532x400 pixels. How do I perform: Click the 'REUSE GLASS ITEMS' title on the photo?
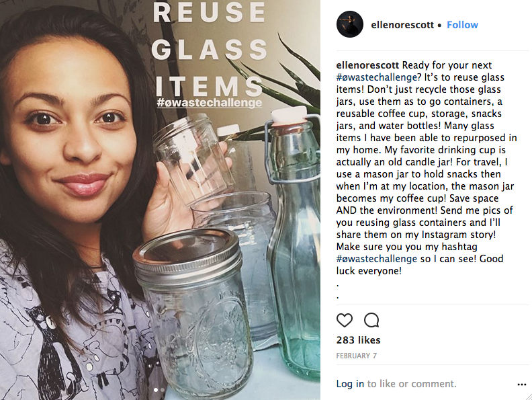click(x=208, y=50)
